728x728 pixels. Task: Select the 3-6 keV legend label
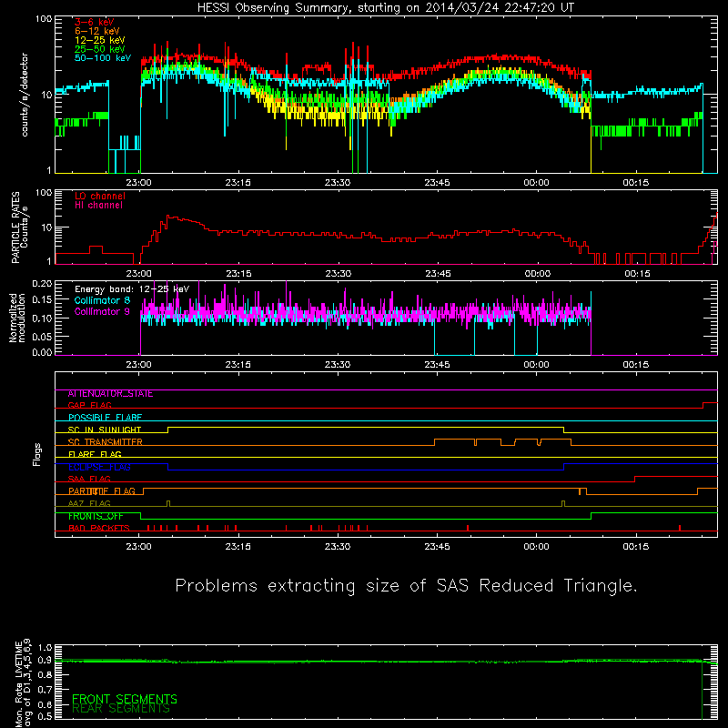tap(95, 22)
